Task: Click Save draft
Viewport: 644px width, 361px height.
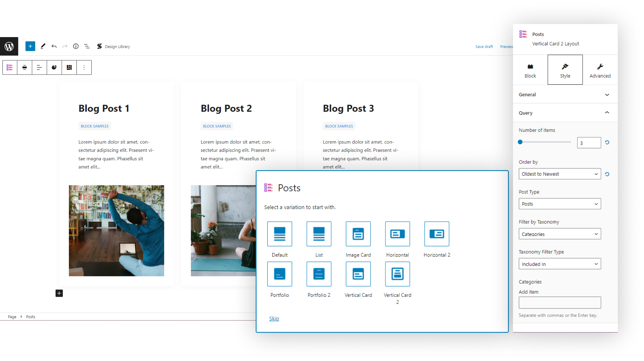Action: click(x=484, y=47)
